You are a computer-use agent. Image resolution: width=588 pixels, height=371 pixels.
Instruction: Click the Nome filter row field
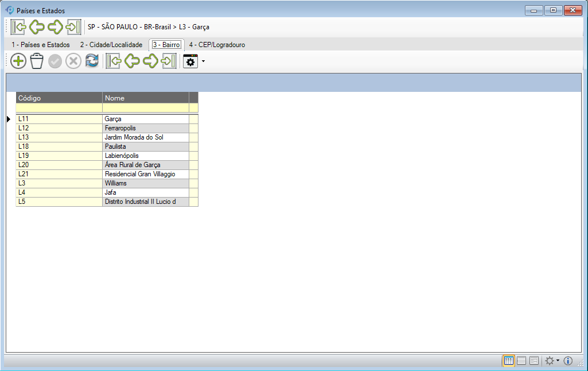pyautogui.click(x=145, y=107)
